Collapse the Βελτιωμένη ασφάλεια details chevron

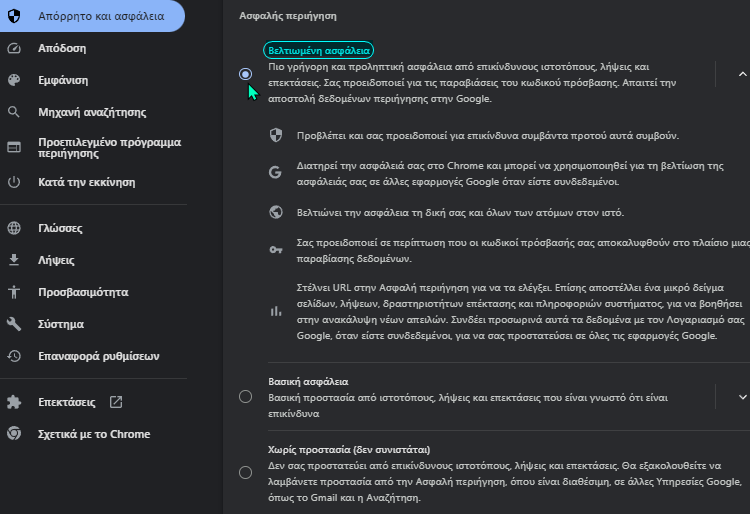(x=742, y=74)
